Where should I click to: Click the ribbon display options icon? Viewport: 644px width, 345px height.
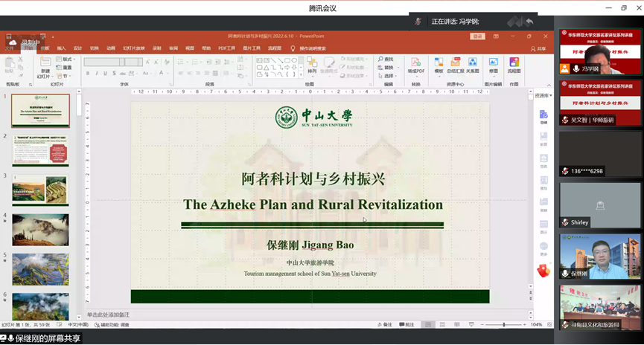pyautogui.click(x=496, y=36)
